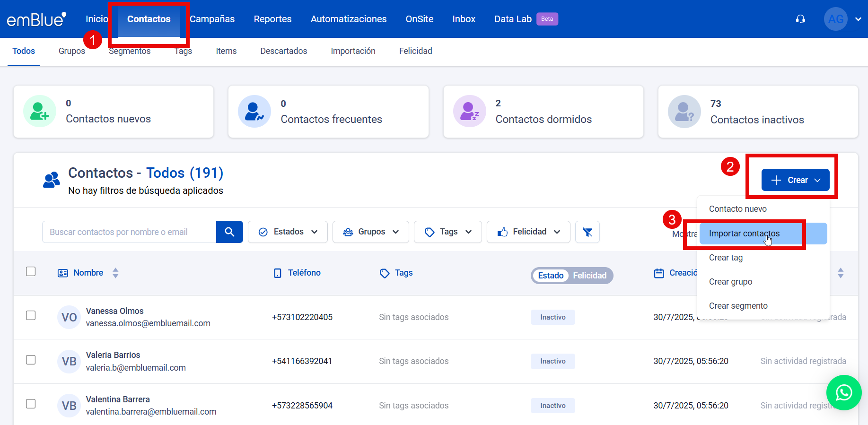The image size is (868, 425).
Task: Expand the Tags filter dropdown
Action: coord(447,232)
